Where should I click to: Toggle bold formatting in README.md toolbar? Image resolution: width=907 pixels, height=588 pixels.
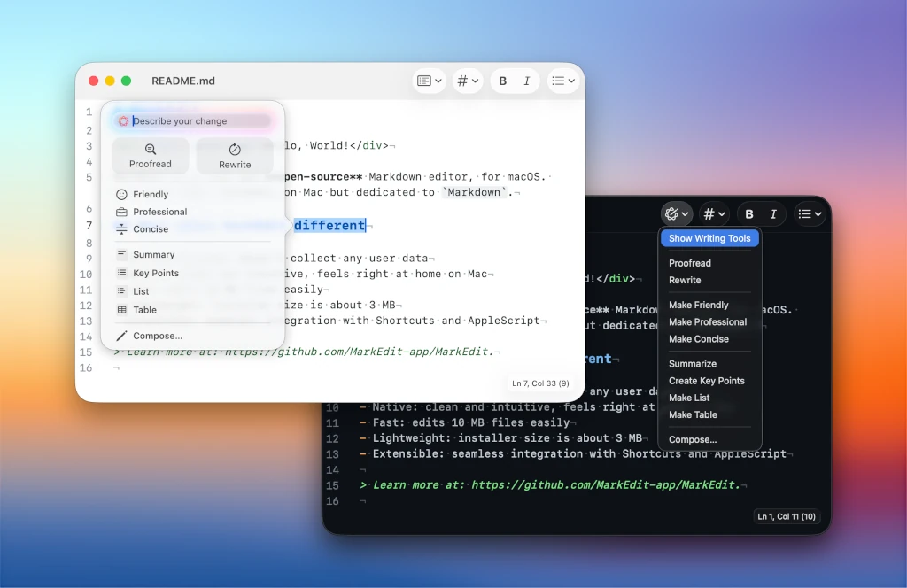502,81
